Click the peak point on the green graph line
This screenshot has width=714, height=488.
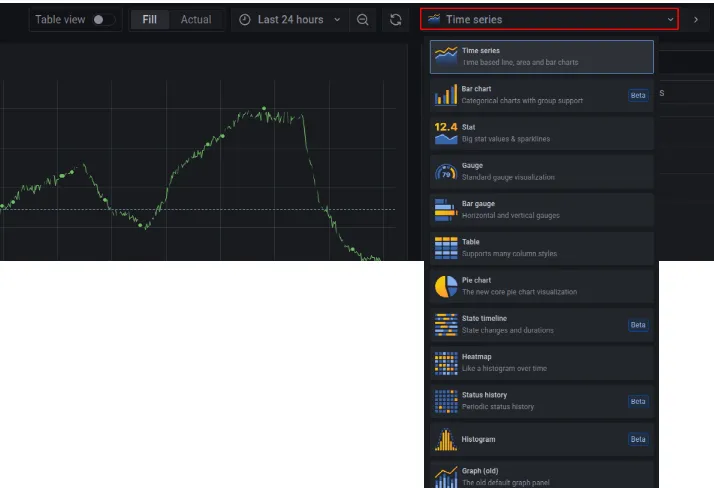264,108
